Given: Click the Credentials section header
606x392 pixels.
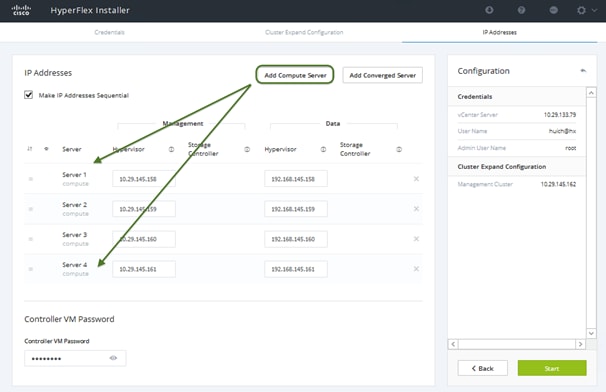Looking at the screenshot, I should [x=517, y=97].
